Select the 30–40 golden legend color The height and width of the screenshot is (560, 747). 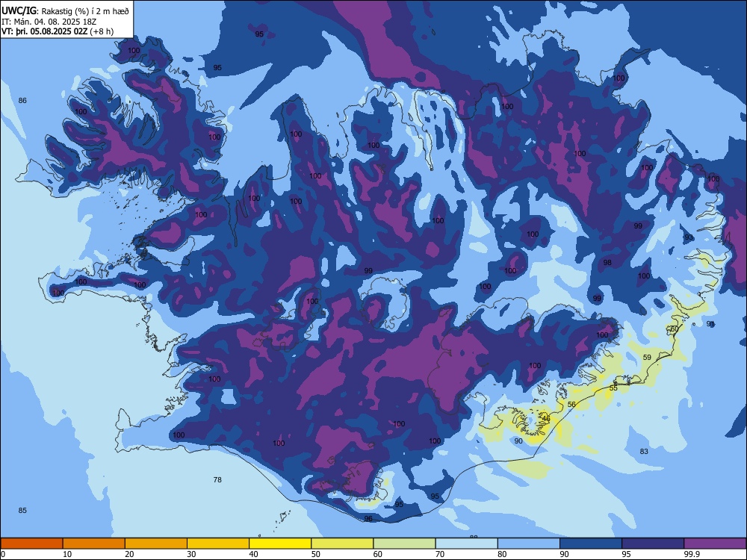[218, 544]
